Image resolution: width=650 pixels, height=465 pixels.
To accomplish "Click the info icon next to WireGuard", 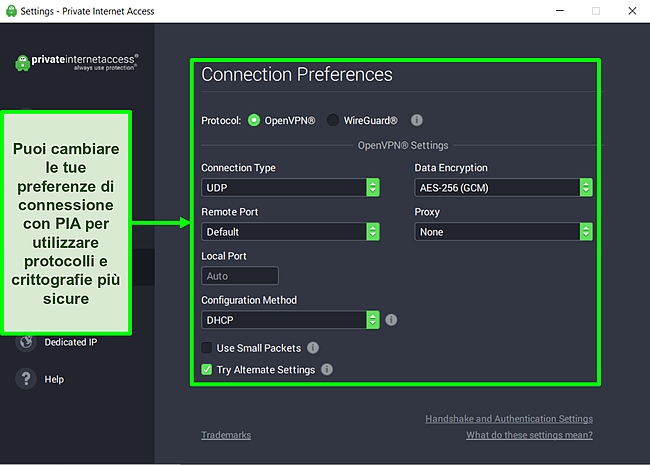I will 417,120.
